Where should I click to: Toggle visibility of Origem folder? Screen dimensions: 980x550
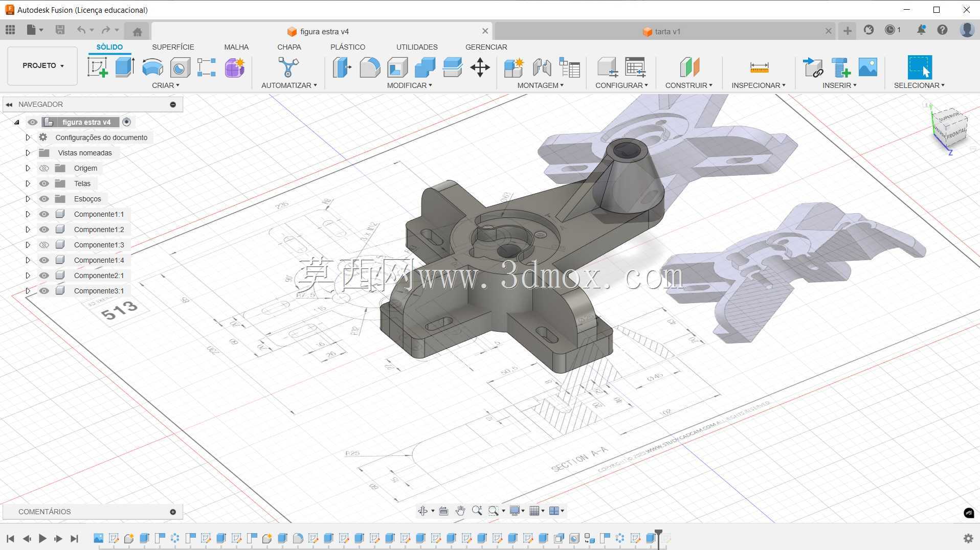click(x=44, y=168)
